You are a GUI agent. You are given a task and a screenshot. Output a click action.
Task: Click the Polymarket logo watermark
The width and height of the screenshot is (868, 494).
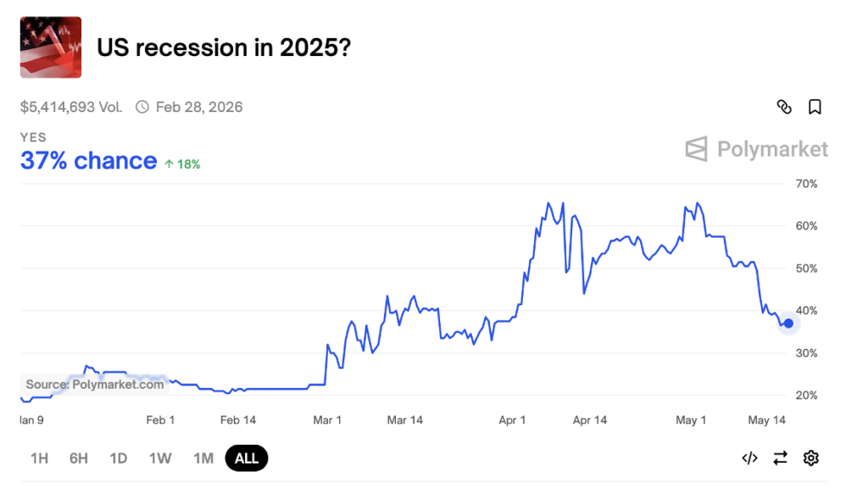[757, 149]
